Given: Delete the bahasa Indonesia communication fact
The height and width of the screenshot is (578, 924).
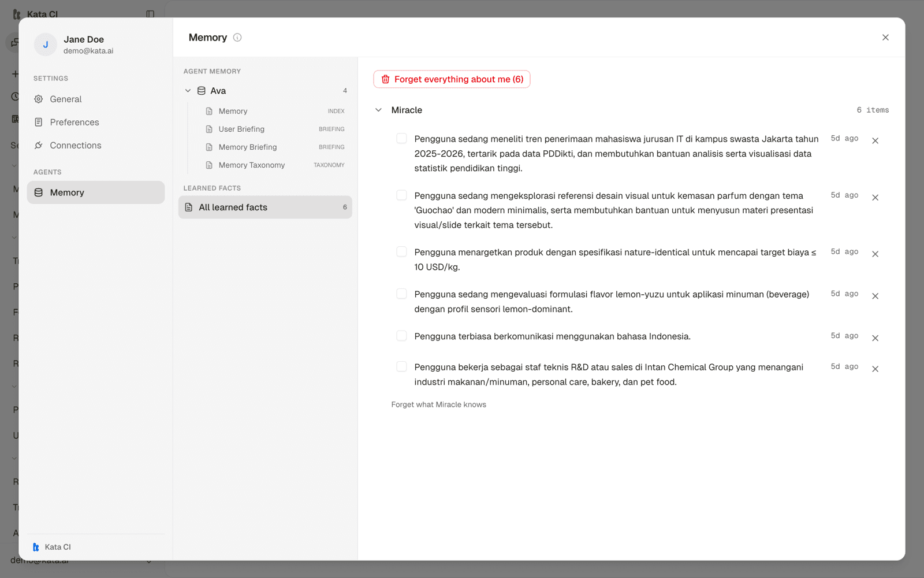Looking at the screenshot, I should tap(875, 338).
